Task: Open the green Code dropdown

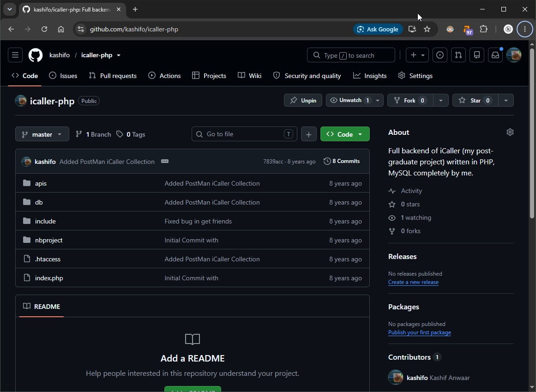Action: coord(345,134)
